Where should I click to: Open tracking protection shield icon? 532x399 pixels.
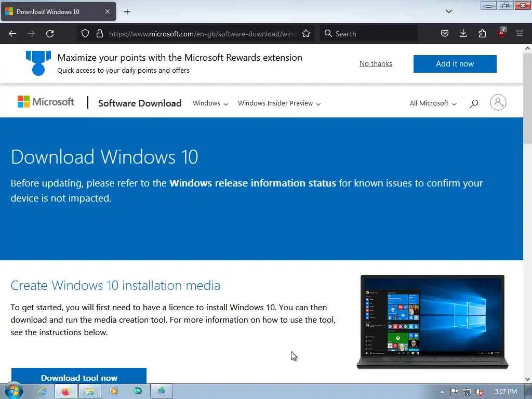point(85,34)
